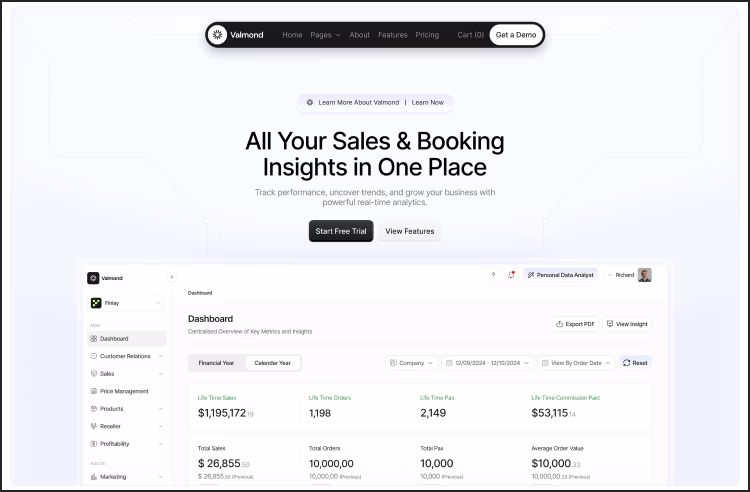This screenshot has width=750, height=492.
Task: Click the calendar icon in date range filter
Action: (449, 363)
